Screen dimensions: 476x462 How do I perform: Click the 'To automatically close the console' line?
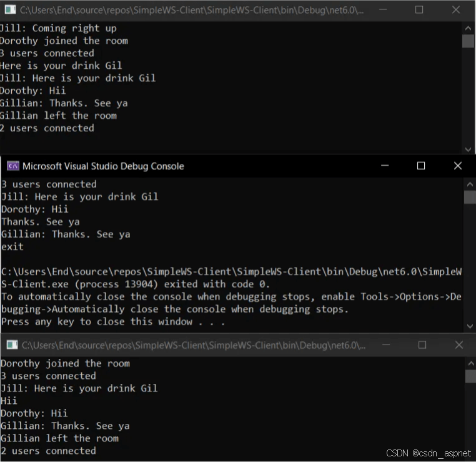click(231, 297)
